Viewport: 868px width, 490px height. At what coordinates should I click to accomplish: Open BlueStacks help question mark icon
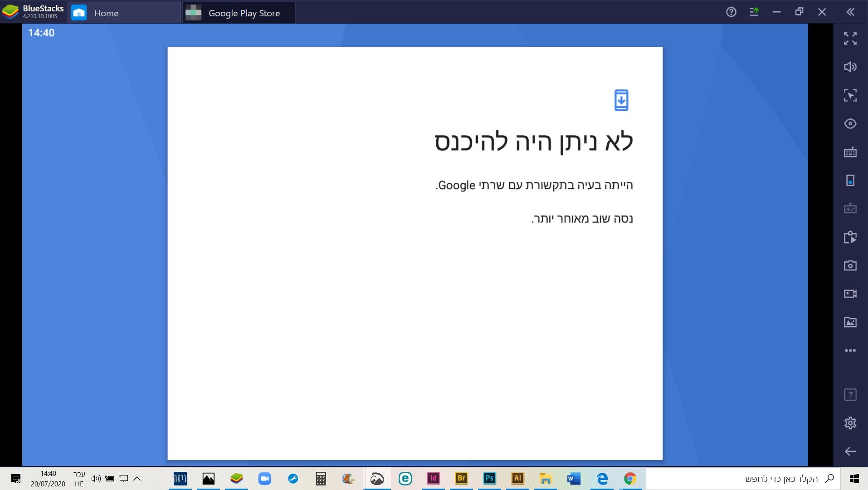tap(731, 12)
